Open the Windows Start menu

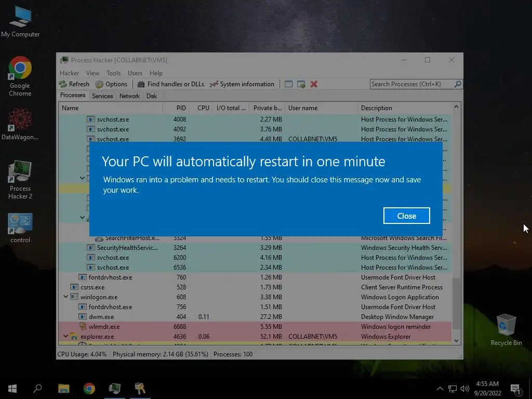coord(12,389)
